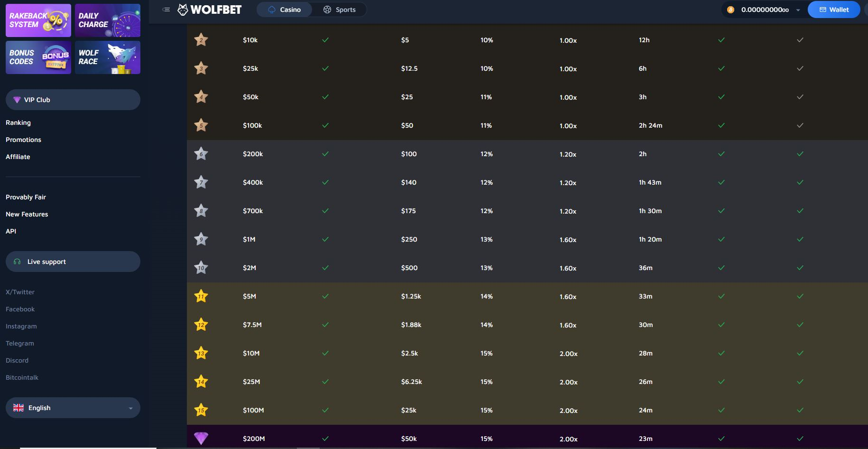Open the Daily Charge banner
The image size is (868, 449).
(x=108, y=20)
